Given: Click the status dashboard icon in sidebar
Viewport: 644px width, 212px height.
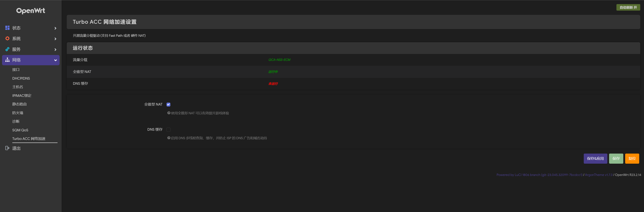Looking at the screenshot, I should coord(8,28).
